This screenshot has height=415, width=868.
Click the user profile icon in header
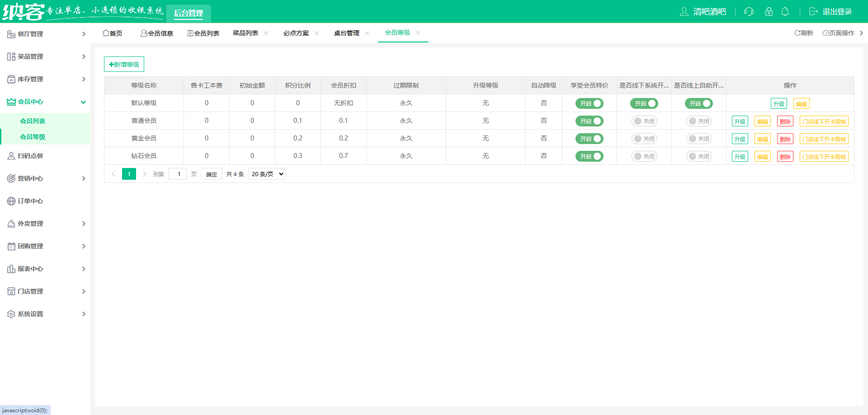tap(684, 12)
